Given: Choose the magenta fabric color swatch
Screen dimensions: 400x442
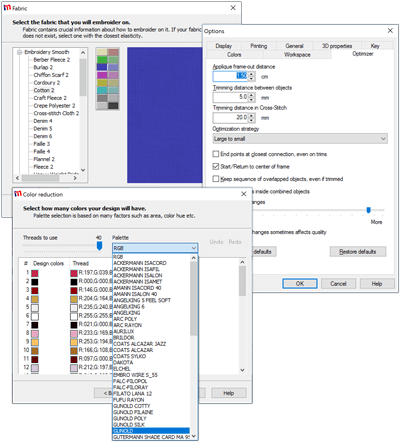Looking at the screenshot, I should point(102,75).
